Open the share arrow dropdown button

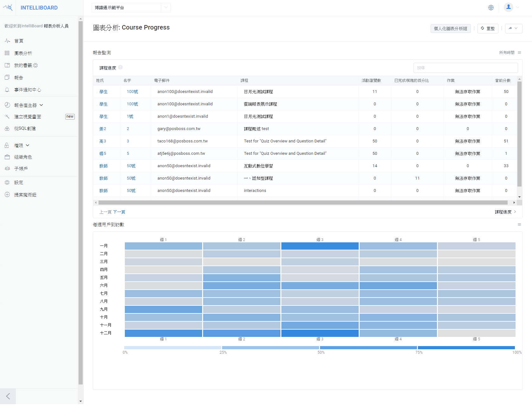click(513, 29)
